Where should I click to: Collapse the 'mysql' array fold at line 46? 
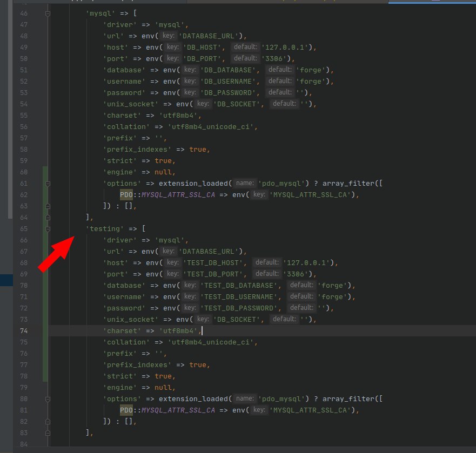click(x=48, y=13)
